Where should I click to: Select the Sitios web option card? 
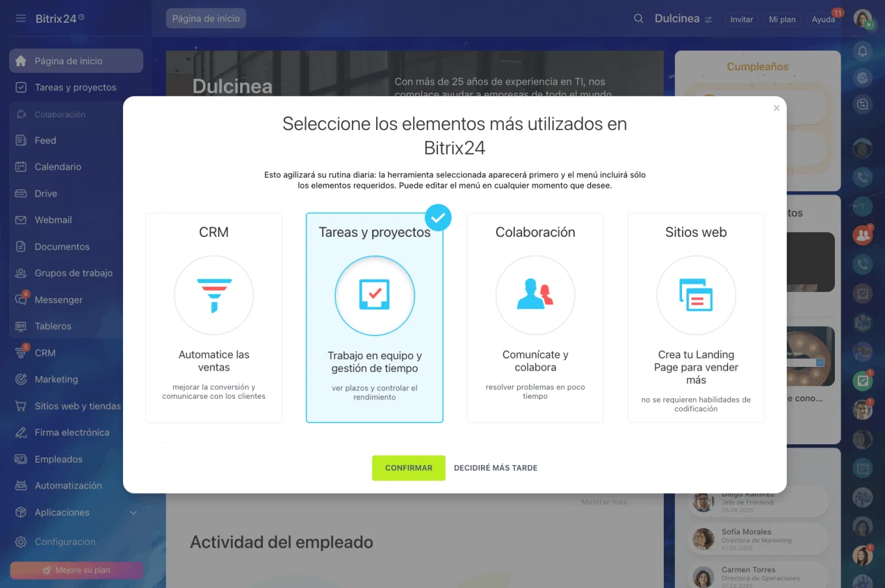coord(696,317)
